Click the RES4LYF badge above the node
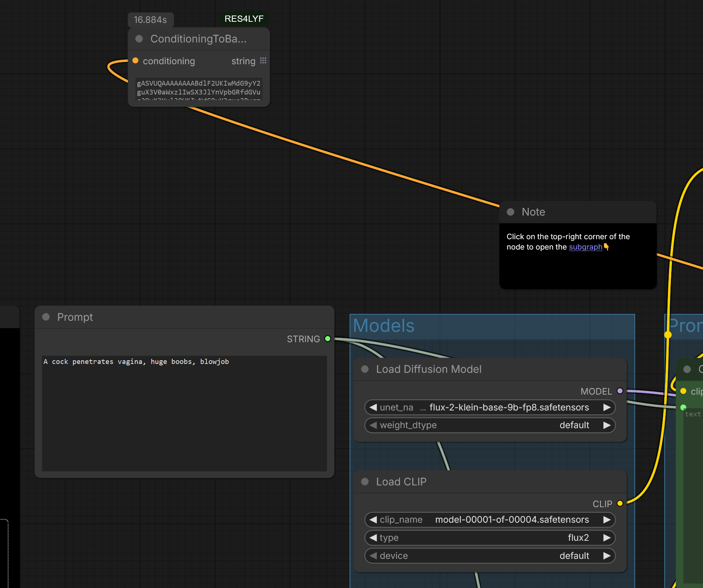 [244, 19]
